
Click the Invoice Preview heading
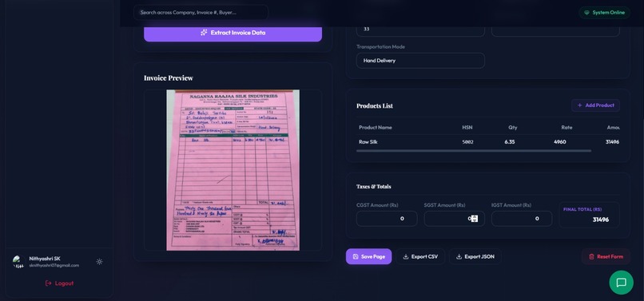(x=169, y=78)
